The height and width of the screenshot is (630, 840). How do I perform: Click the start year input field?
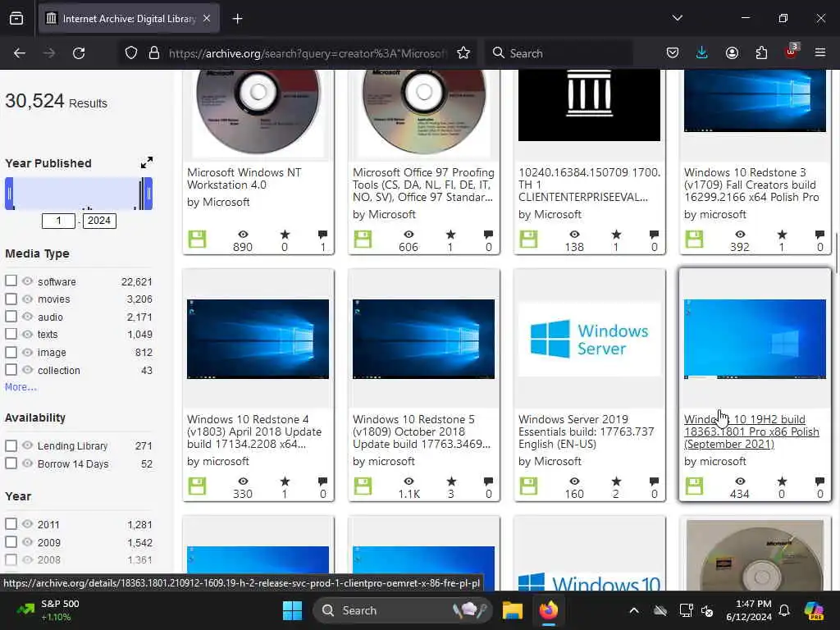coord(58,221)
